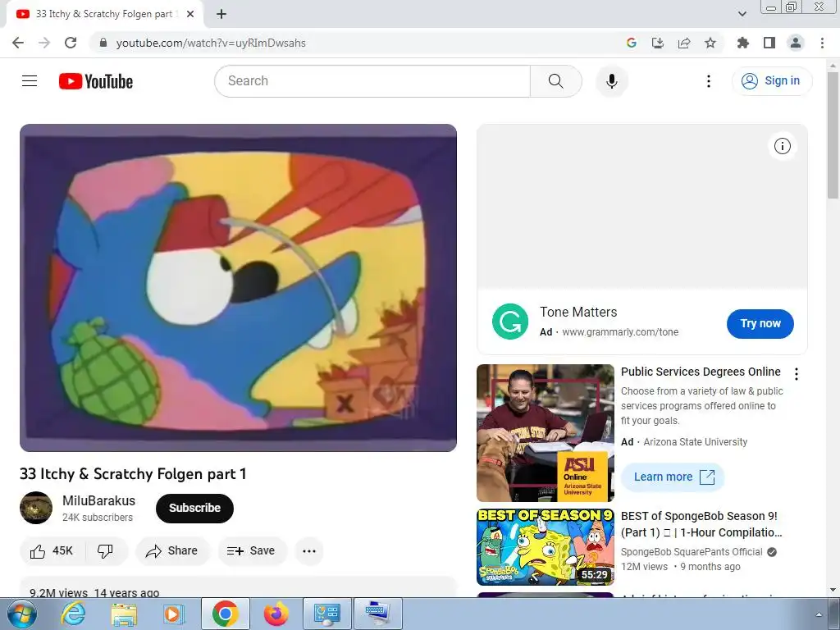The image size is (840, 630).
Task: Start voice search with the microphone
Action: 612,81
